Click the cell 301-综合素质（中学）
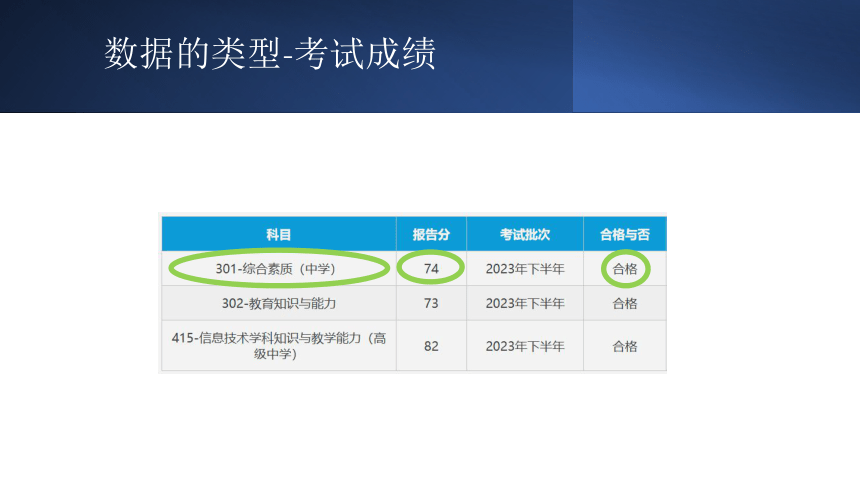 point(279,269)
